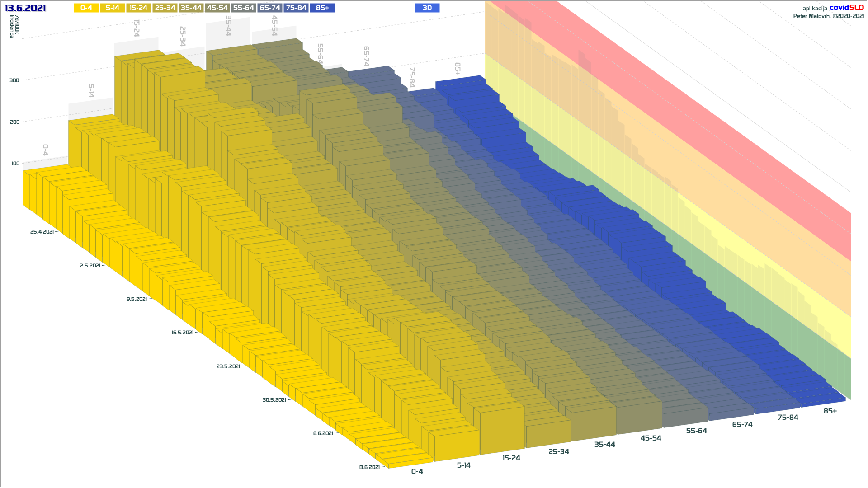The width and height of the screenshot is (868, 488).
Task: Toggle the 0-4 age group legend button
Action: (x=86, y=8)
